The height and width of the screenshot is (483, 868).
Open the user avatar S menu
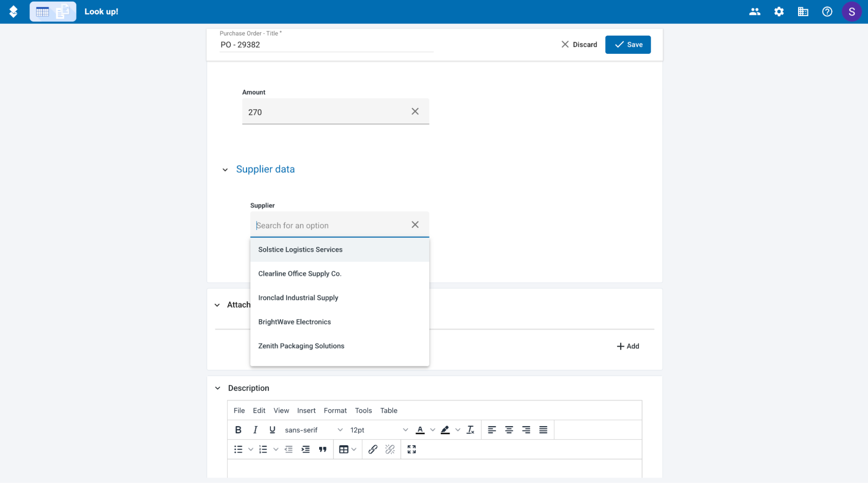[851, 12]
